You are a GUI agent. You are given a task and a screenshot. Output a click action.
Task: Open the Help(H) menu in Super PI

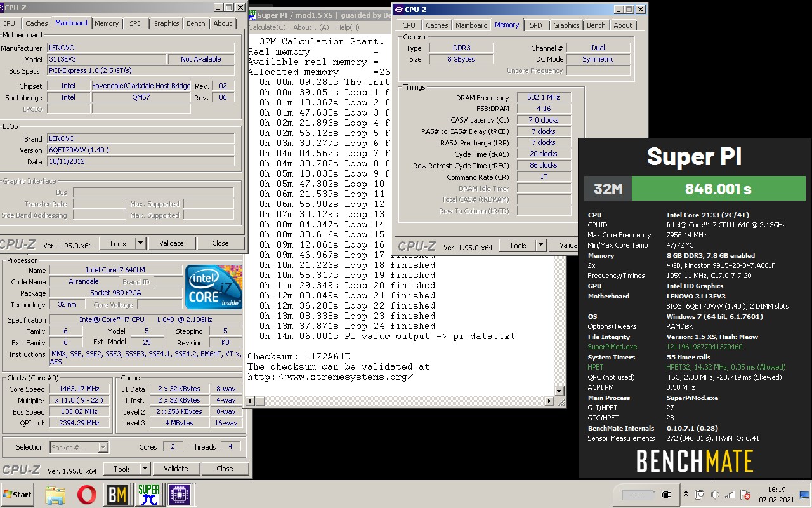tap(348, 27)
